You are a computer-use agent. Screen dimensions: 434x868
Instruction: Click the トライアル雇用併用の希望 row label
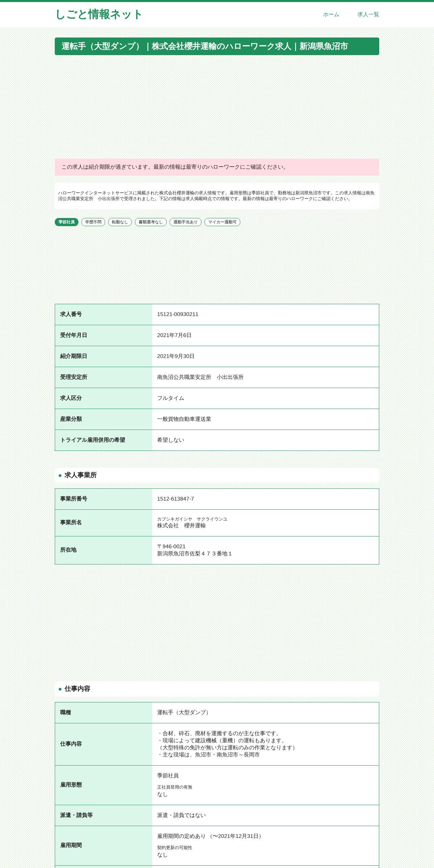[x=93, y=440]
